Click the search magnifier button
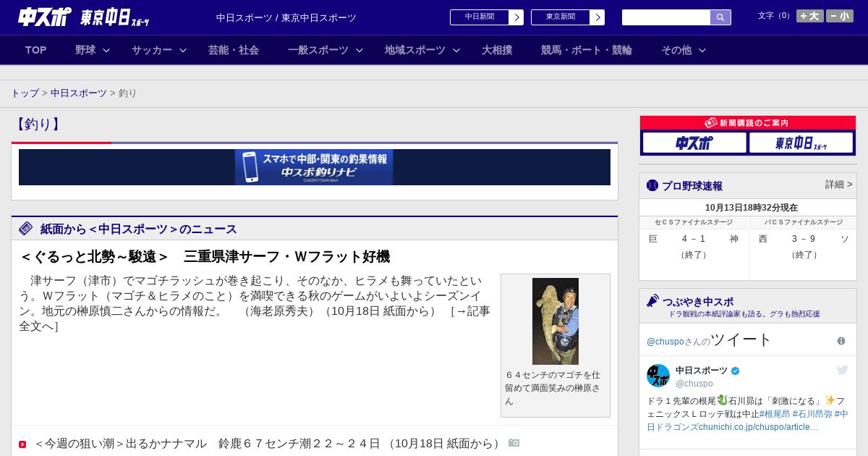Screen dimensions: 868x456 pos(720,17)
